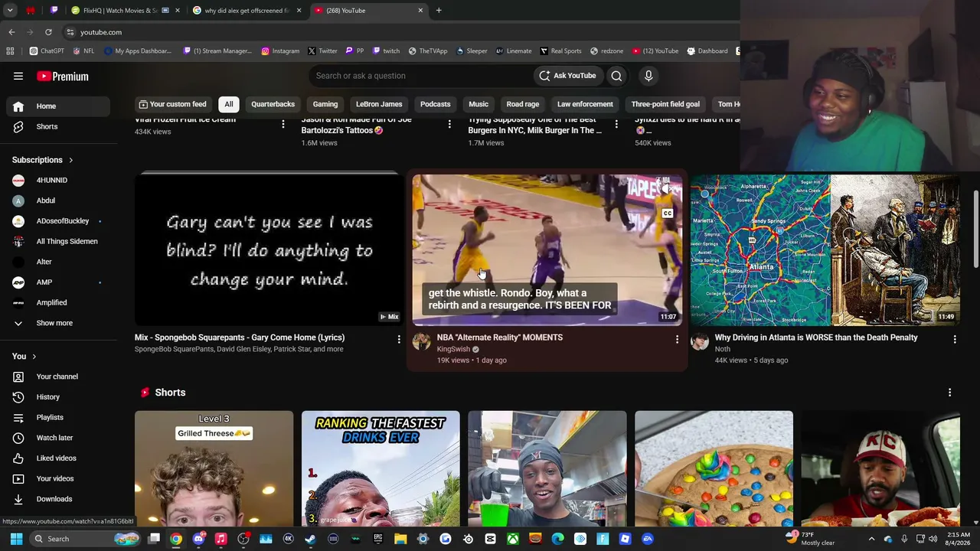Play the Grilled Threese Short
Image resolution: width=980 pixels, height=551 pixels.
214,468
